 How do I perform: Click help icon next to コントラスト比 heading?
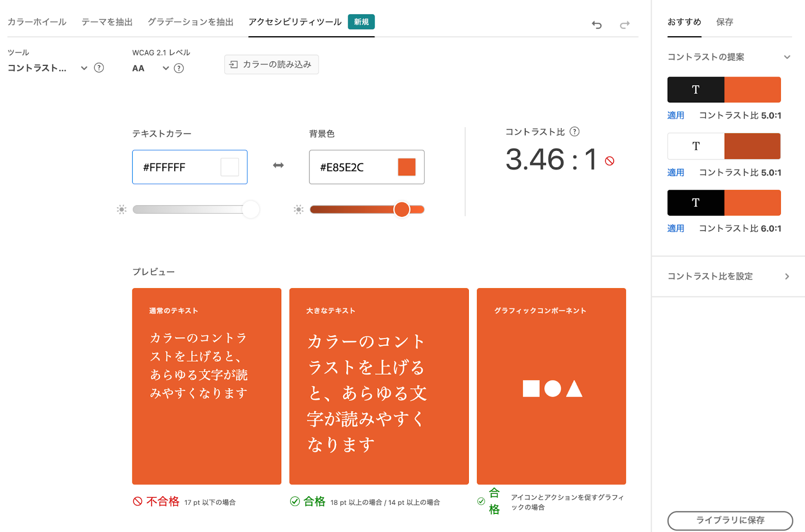coord(575,132)
